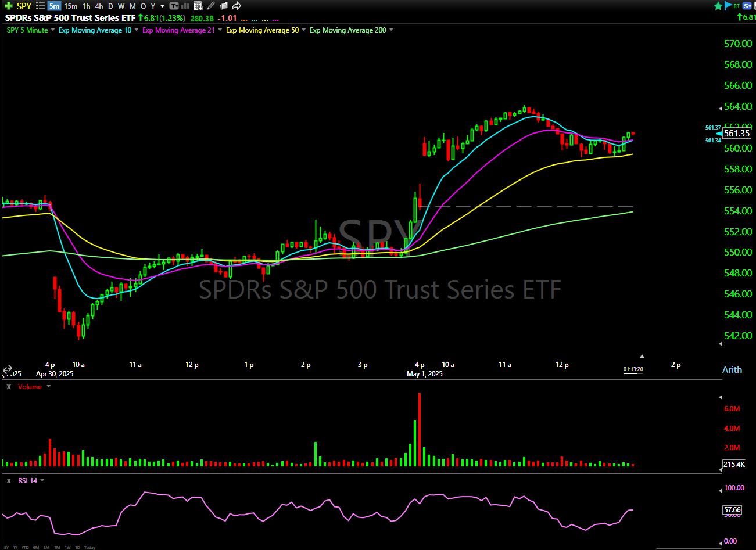The image size is (756, 550).
Task: Click the green star favorite icon
Action: (718, 6)
